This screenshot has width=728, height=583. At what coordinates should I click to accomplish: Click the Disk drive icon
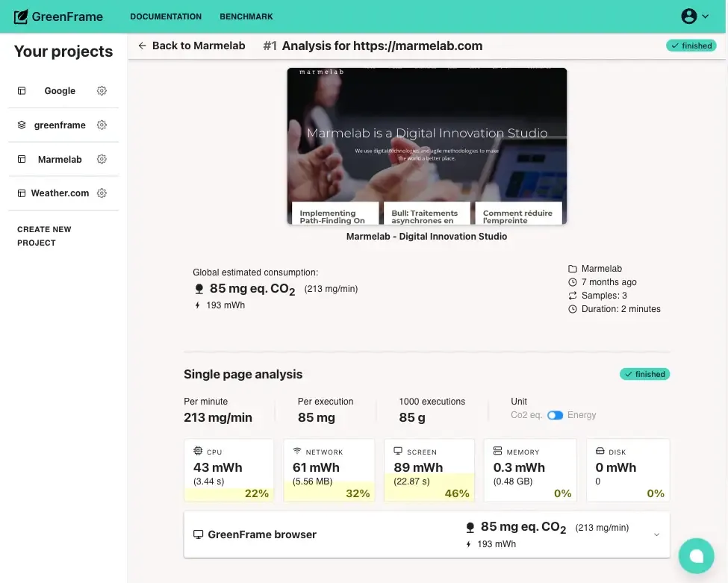pos(600,451)
